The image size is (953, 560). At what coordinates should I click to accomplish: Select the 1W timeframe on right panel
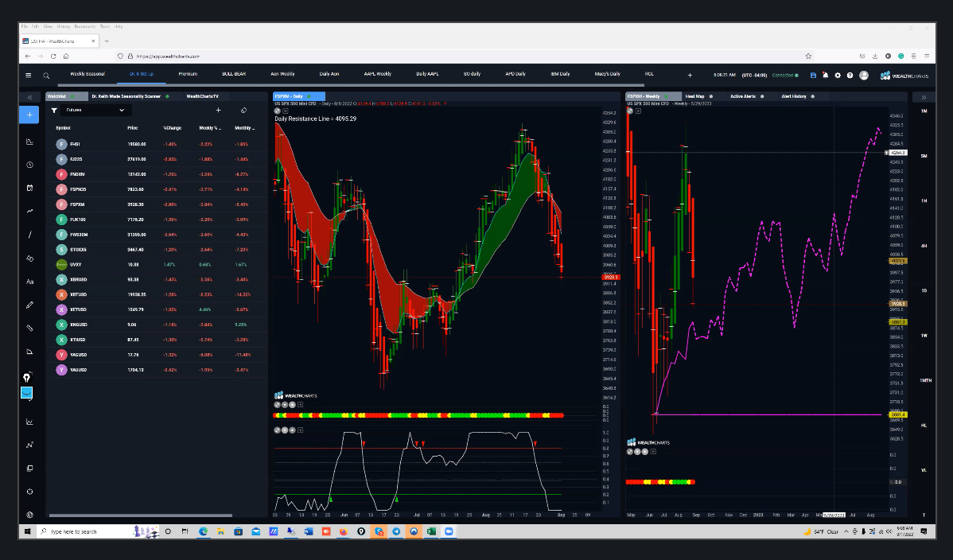click(x=924, y=336)
